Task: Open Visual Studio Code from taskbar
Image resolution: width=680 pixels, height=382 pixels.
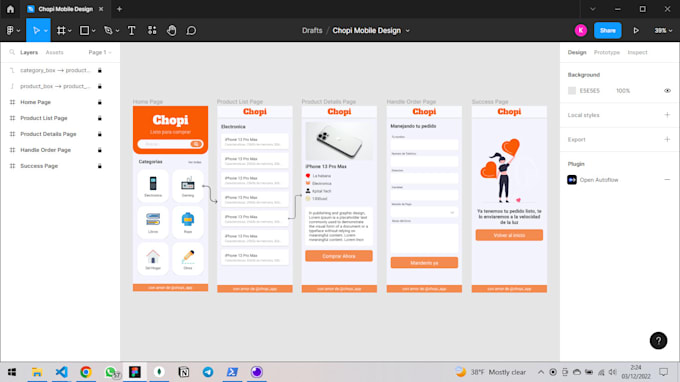Action: click(62, 372)
